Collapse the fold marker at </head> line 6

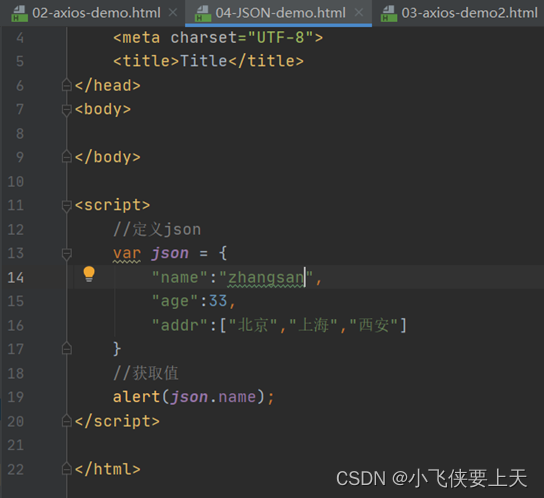pos(66,85)
